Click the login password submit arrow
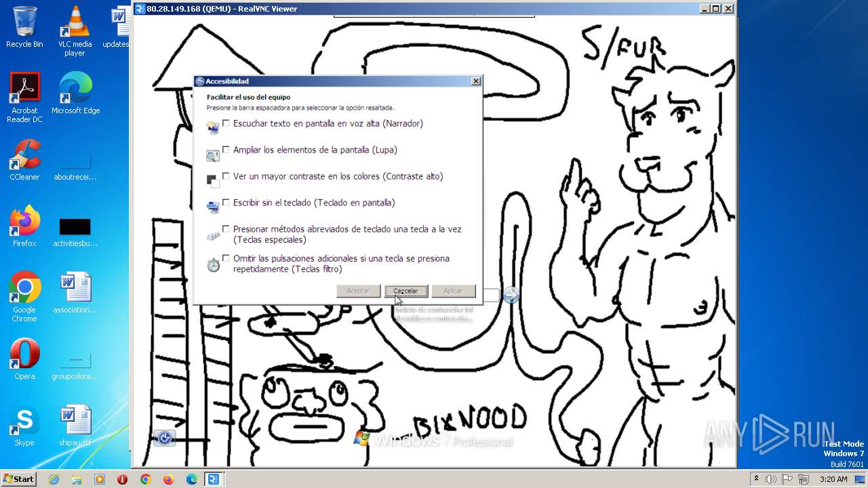This screenshot has width=868, height=488. point(511,295)
